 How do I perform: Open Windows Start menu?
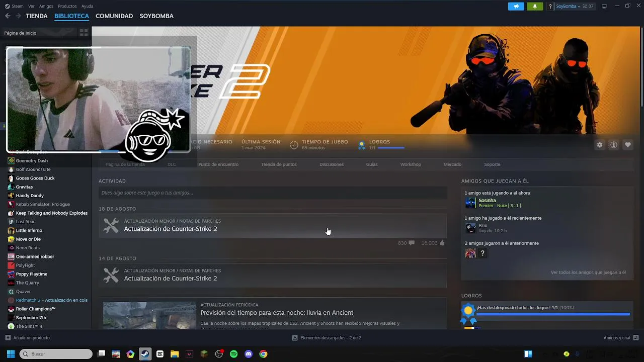pos(11,354)
